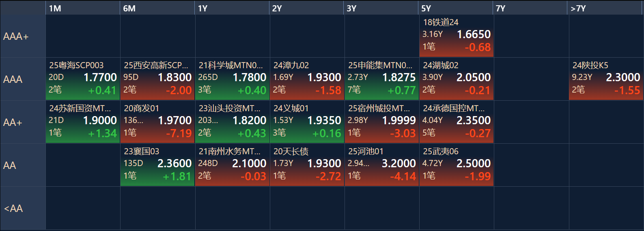The height and width of the screenshot is (231, 644).
Task: Click the 25宿州城投MT bond tile
Action: pos(382,122)
